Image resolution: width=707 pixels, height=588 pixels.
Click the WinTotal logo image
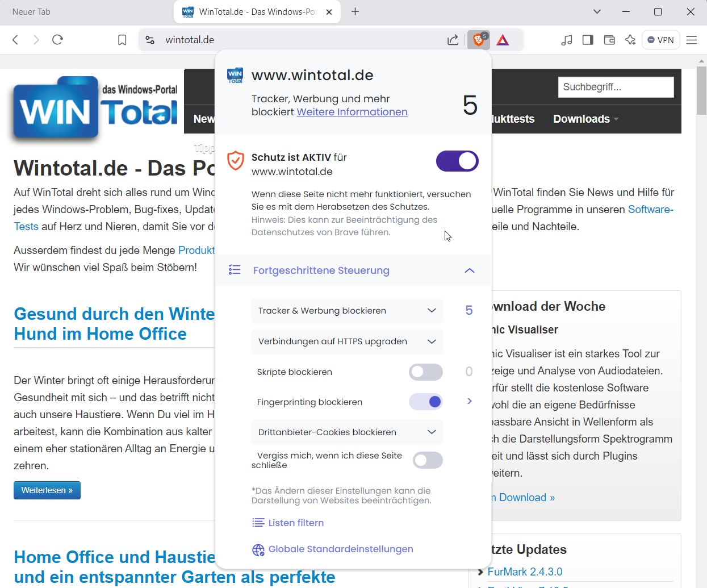pyautogui.click(x=95, y=108)
